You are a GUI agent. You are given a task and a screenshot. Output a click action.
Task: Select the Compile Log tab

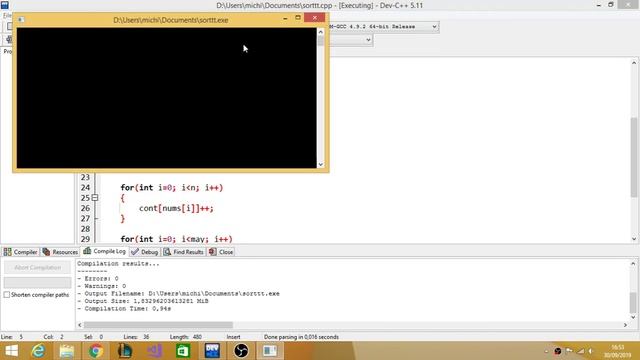point(104,251)
